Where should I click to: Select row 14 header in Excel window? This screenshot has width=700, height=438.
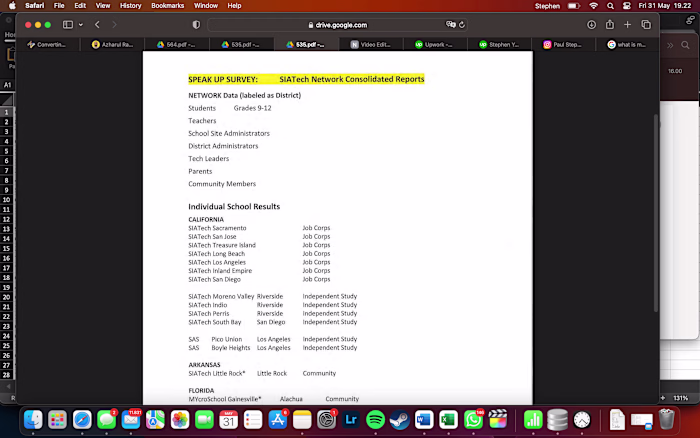pyautogui.click(x=6, y=238)
